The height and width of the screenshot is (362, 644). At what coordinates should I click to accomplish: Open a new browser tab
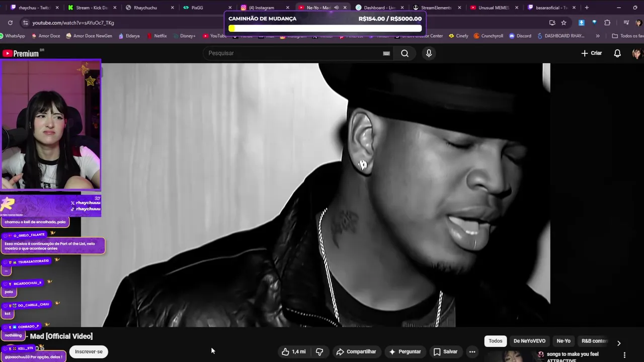(x=587, y=8)
